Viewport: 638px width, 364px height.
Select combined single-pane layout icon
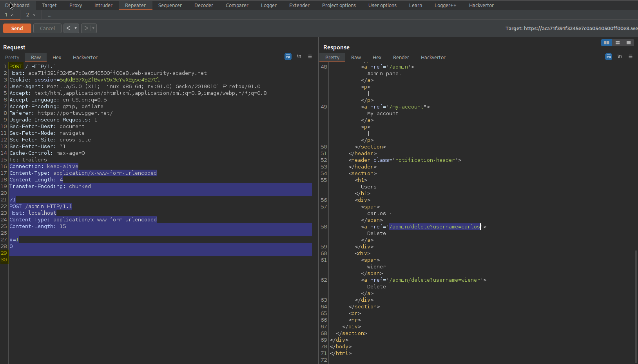pos(629,43)
